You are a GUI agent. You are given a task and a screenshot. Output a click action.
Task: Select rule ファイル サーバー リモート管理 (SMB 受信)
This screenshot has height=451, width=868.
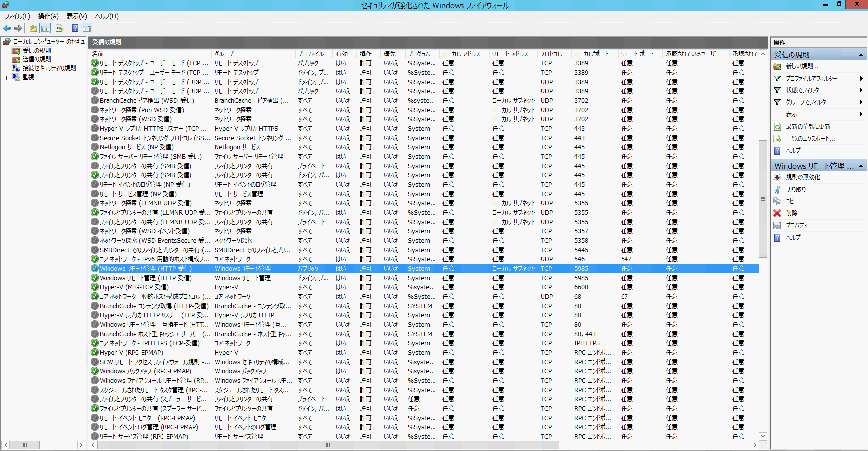coord(424,157)
